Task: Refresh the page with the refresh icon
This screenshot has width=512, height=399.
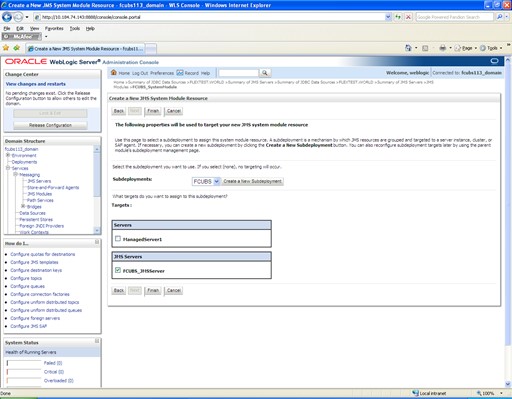Action: 398,17
